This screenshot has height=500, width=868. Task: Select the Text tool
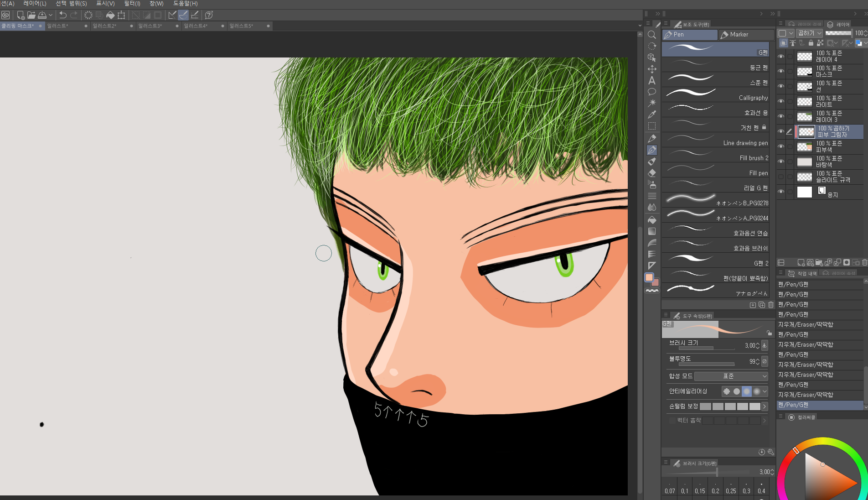coord(652,81)
